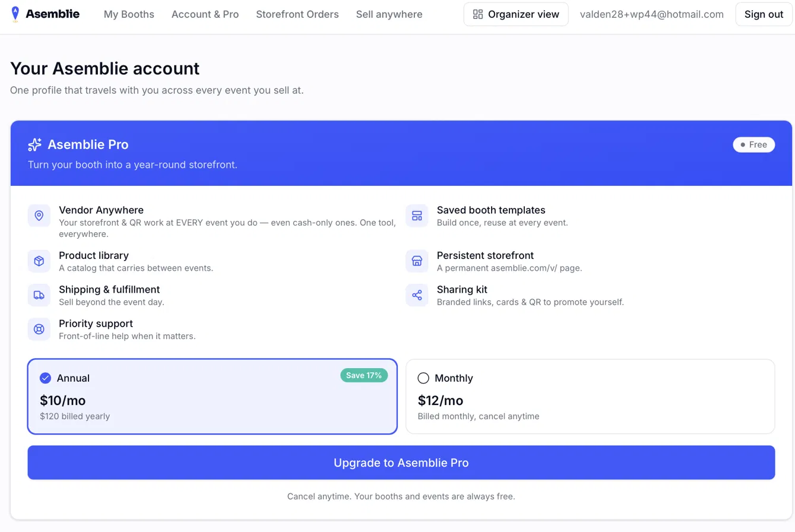This screenshot has width=795, height=532.
Task: Click the Vendor Anywhere heading
Action: [x=101, y=210]
